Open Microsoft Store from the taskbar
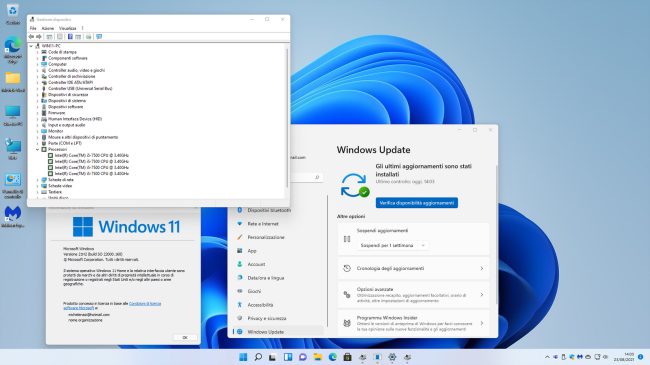This screenshot has height=365, width=650. [347, 357]
